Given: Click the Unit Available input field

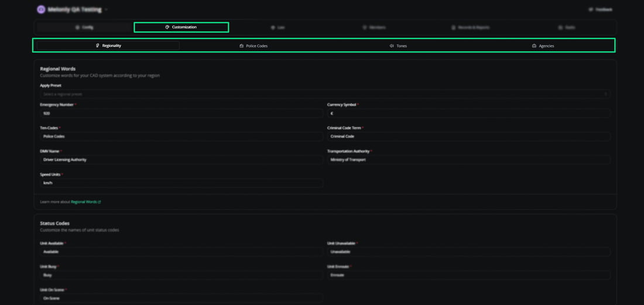Looking at the screenshot, I should pyautogui.click(x=181, y=252).
